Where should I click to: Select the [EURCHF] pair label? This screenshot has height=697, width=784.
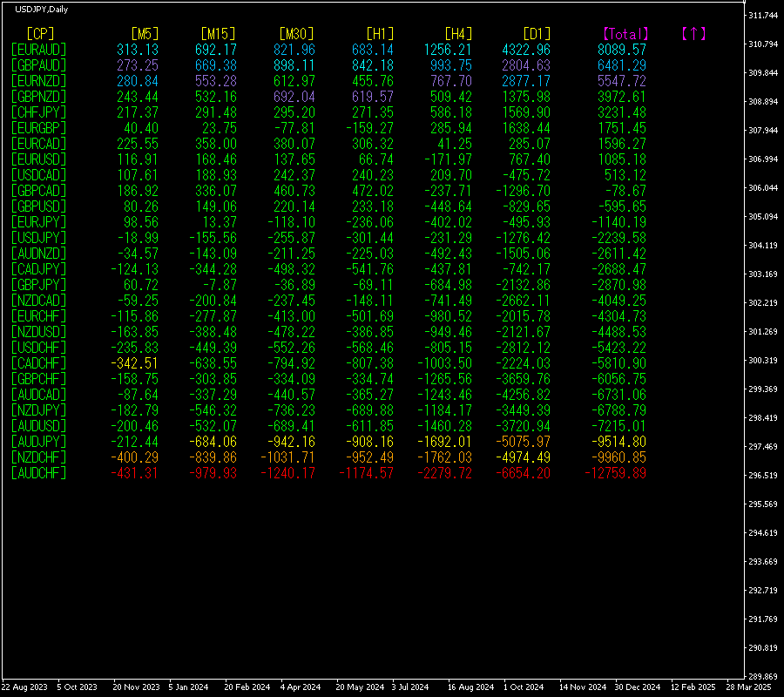pos(38,316)
